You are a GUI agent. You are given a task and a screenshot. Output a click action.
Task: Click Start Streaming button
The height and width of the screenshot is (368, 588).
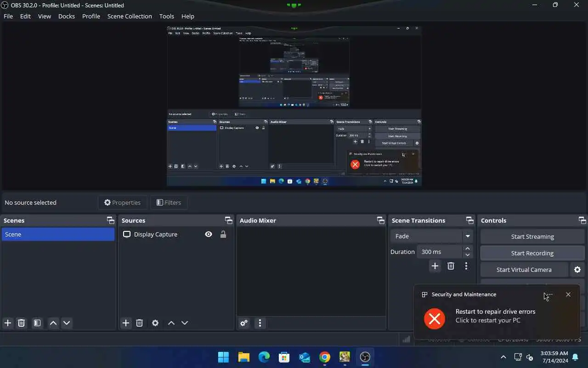click(x=532, y=236)
